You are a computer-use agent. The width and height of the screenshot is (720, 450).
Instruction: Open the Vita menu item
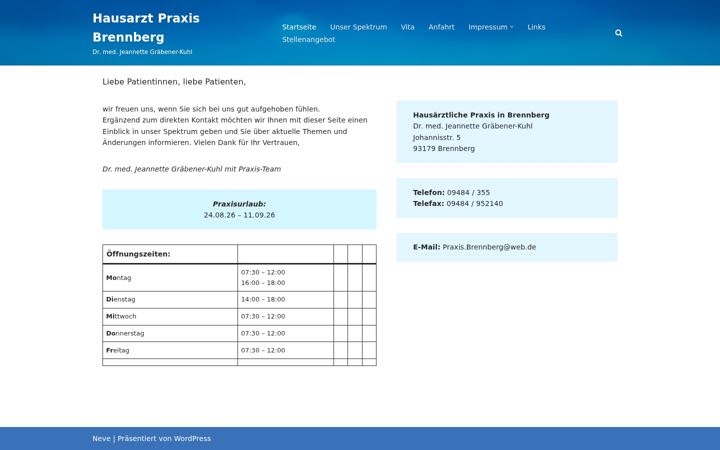(x=407, y=27)
